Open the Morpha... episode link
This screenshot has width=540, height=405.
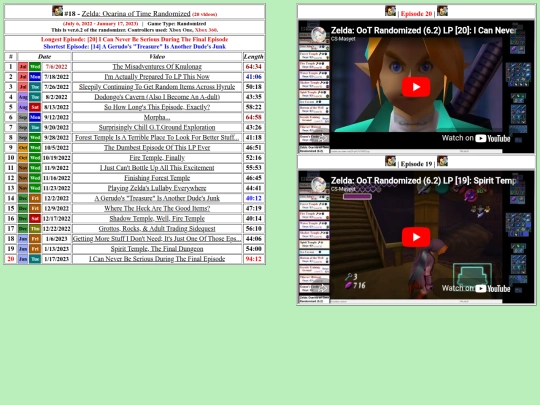(x=157, y=117)
